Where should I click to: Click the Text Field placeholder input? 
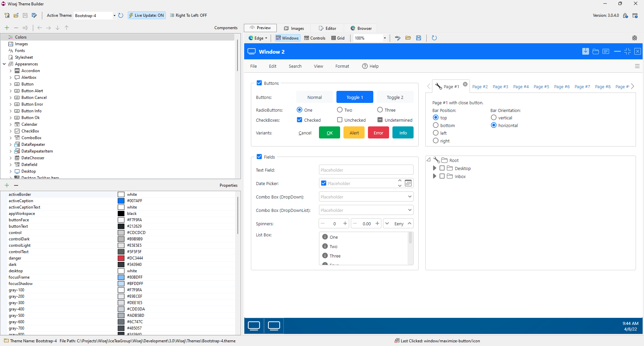pos(366,170)
